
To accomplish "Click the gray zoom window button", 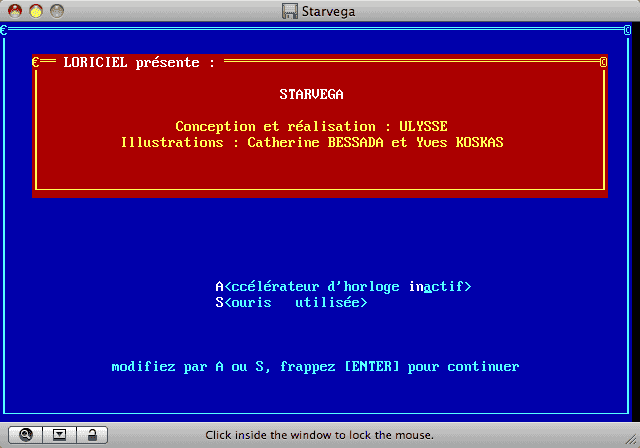I will (x=57, y=11).
